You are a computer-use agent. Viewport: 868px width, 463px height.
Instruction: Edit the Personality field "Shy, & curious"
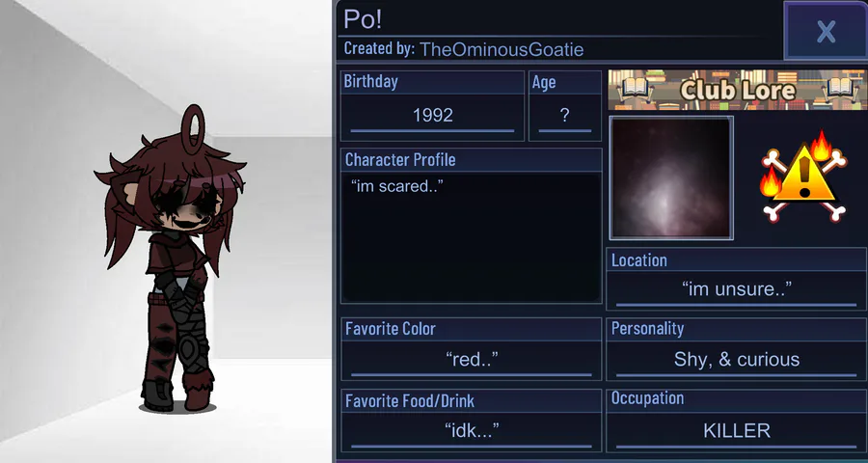(x=736, y=360)
